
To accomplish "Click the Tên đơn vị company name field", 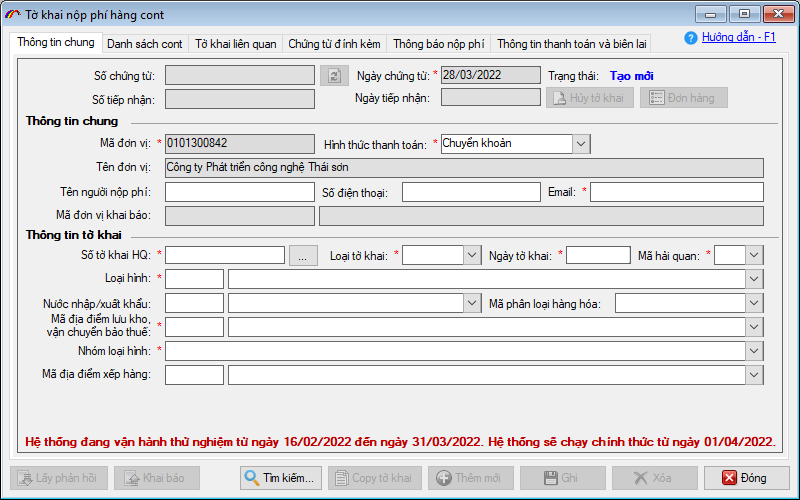I will click(x=464, y=168).
